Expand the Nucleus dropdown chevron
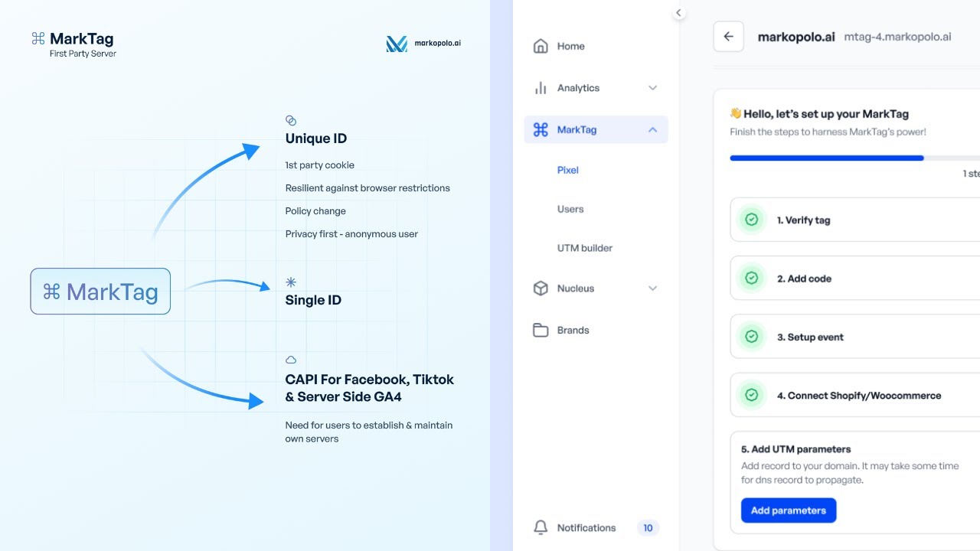Image resolution: width=980 pixels, height=551 pixels. [652, 289]
